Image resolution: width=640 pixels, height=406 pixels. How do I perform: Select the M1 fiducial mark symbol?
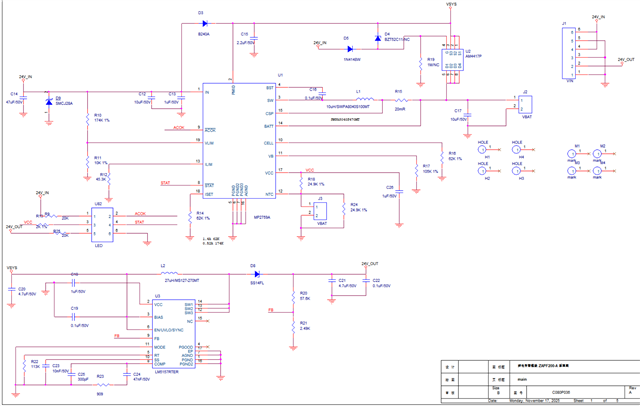[x=572, y=154]
